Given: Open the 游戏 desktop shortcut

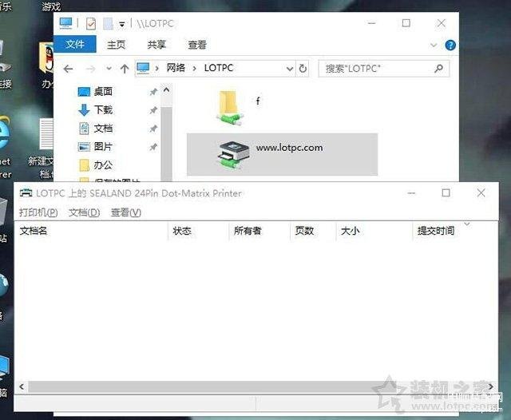Looking at the screenshot, I should click(x=51, y=6).
